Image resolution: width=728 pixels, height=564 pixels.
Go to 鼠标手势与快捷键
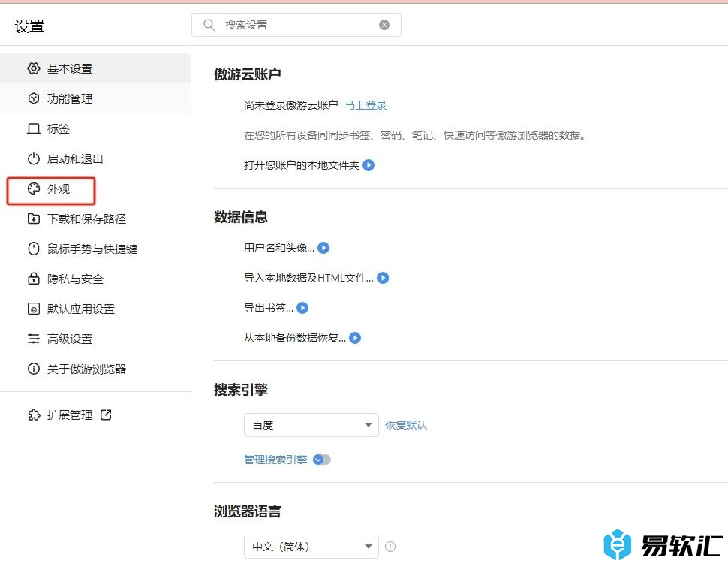[x=95, y=249]
